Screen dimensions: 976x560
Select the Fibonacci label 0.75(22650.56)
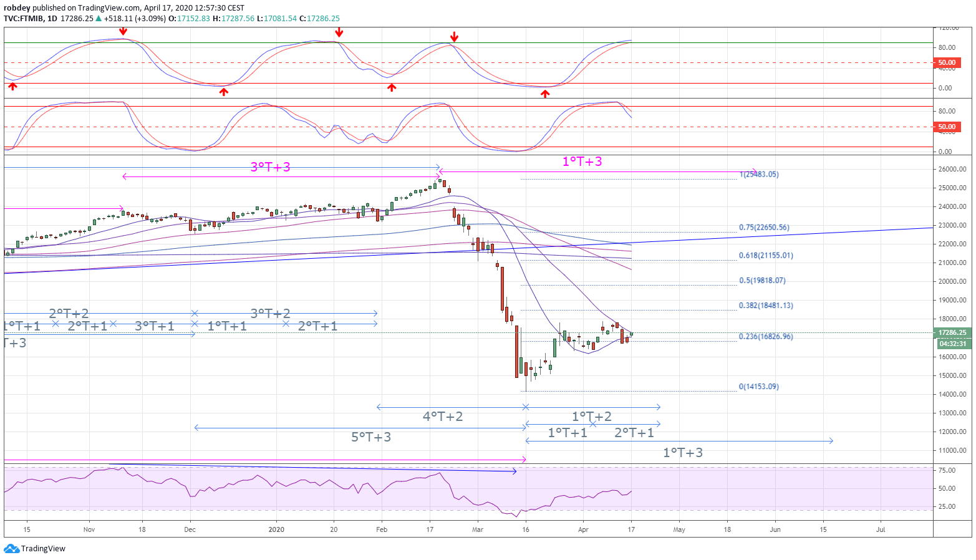[x=764, y=228]
